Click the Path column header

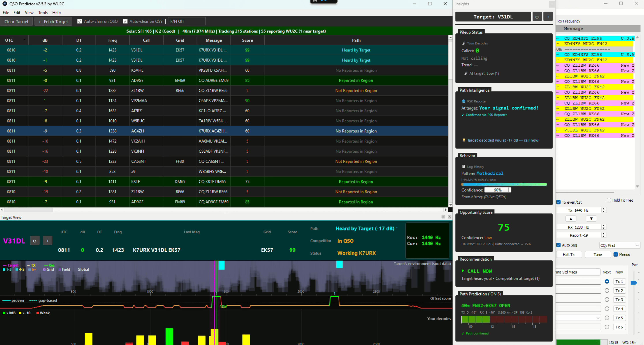tap(356, 40)
